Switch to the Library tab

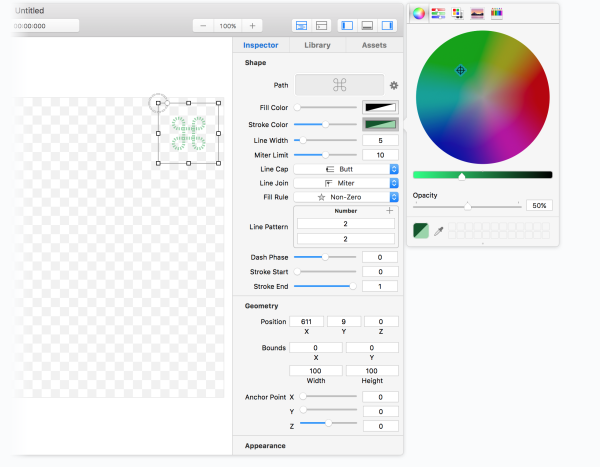pos(316,45)
